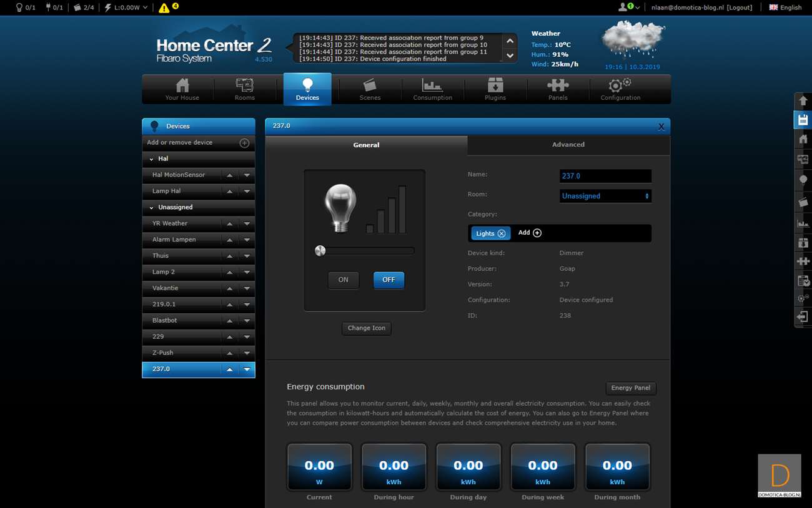Click the Change Icon button
Viewport: 812px width, 508px height.
click(x=367, y=328)
